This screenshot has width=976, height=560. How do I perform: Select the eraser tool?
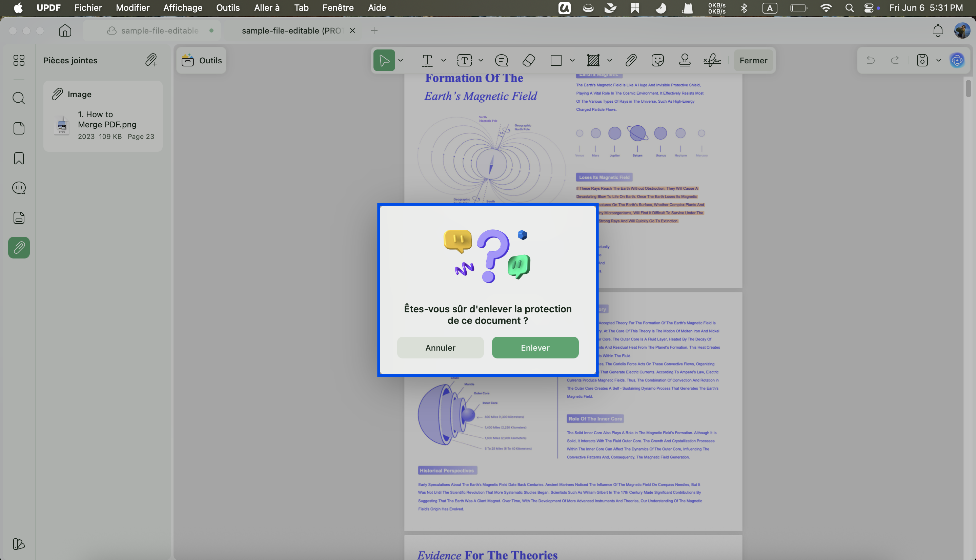tap(529, 60)
